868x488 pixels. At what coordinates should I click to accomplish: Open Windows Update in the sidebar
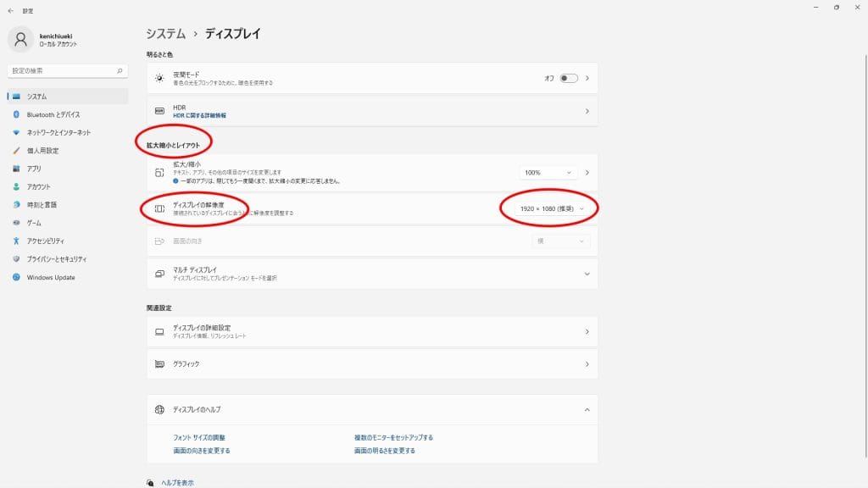pyautogui.click(x=50, y=277)
